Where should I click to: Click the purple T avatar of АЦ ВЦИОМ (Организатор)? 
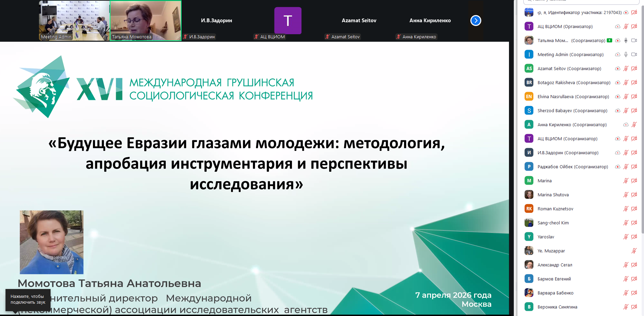529,26
